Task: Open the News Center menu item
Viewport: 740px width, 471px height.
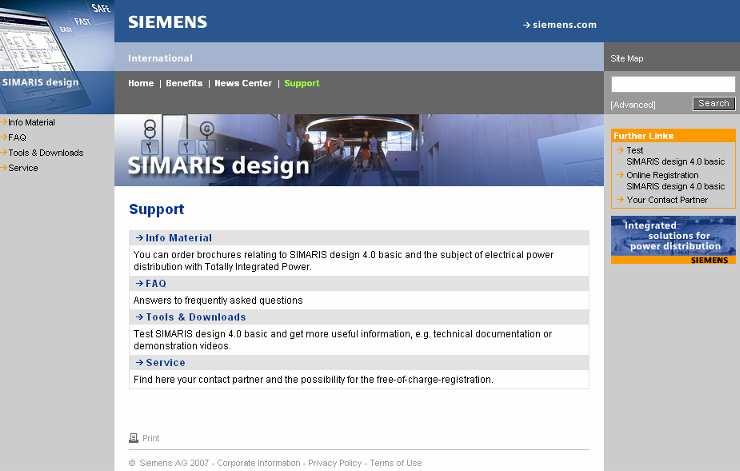Action: click(243, 83)
